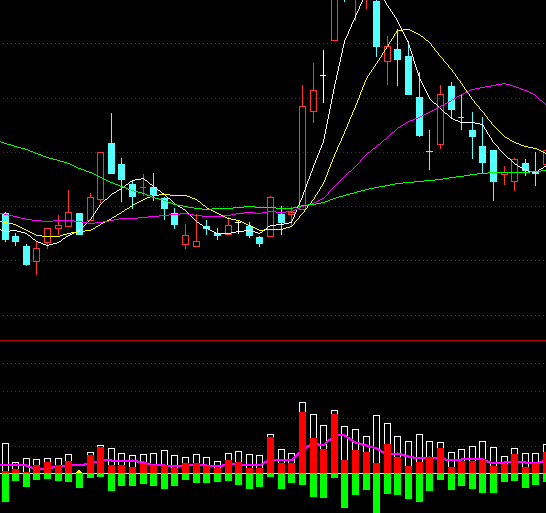
Task: Click the tall red breakout candle body
Action: click(302, 158)
